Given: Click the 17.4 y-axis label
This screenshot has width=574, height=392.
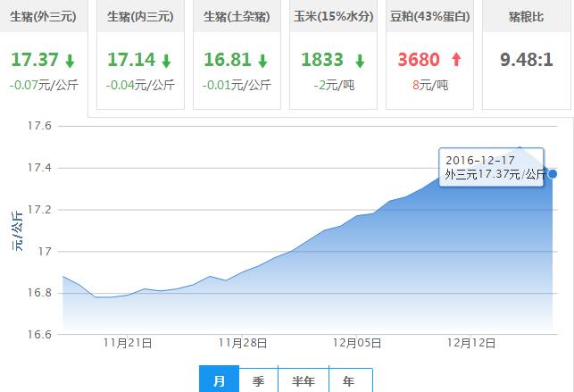Looking at the screenshot, I should [x=39, y=168].
